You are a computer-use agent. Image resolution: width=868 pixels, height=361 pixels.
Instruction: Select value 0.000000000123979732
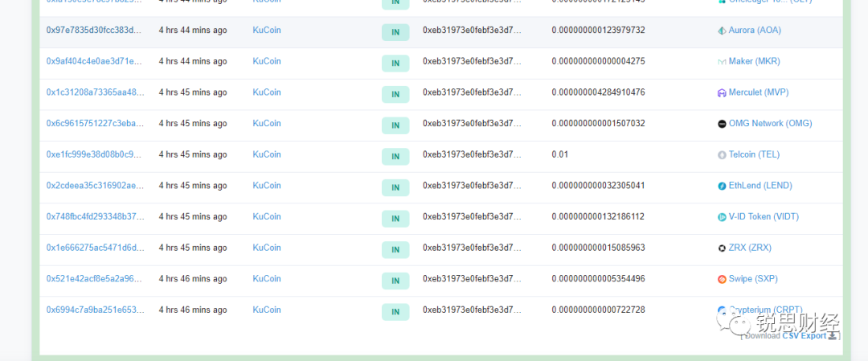point(598,30)
